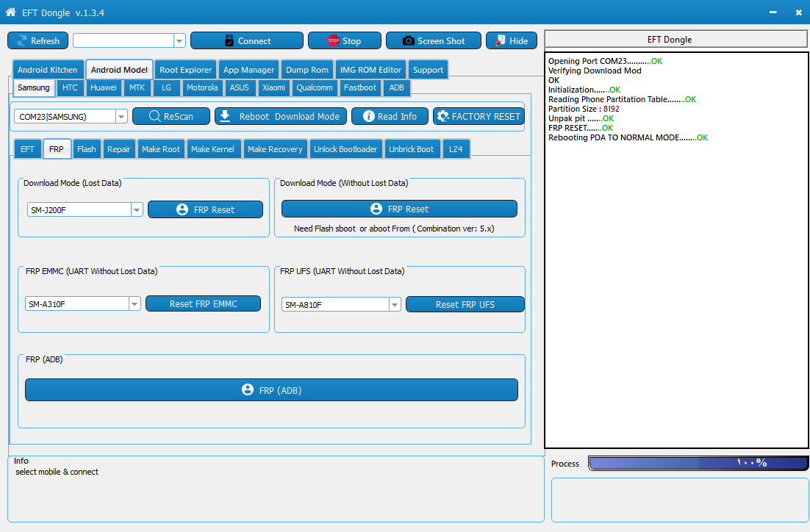Click the FRP (ADB) button
The height and width of the screenshot is (532, 810).
pyautogui.click(x=271, y=390)
